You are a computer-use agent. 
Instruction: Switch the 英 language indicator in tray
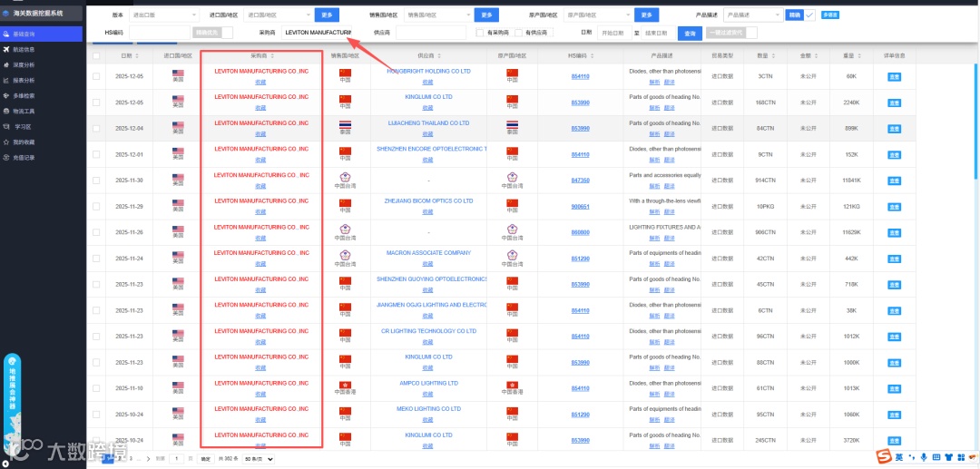coord(898,457)
